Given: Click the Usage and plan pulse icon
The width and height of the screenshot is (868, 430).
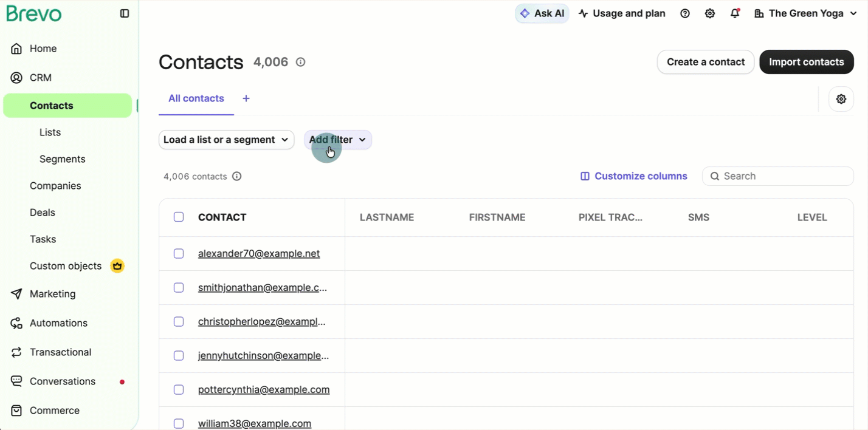Looking at the screenshot, I should click(584, 13).
